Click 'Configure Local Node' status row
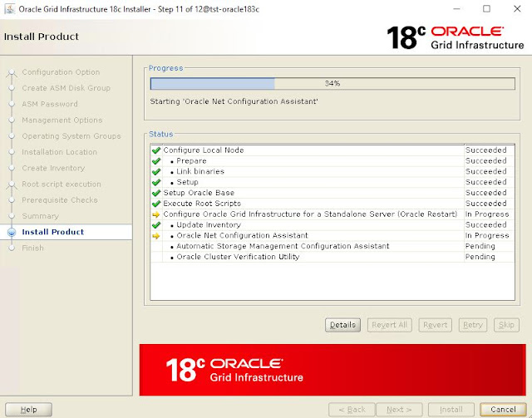 [332, 150]
